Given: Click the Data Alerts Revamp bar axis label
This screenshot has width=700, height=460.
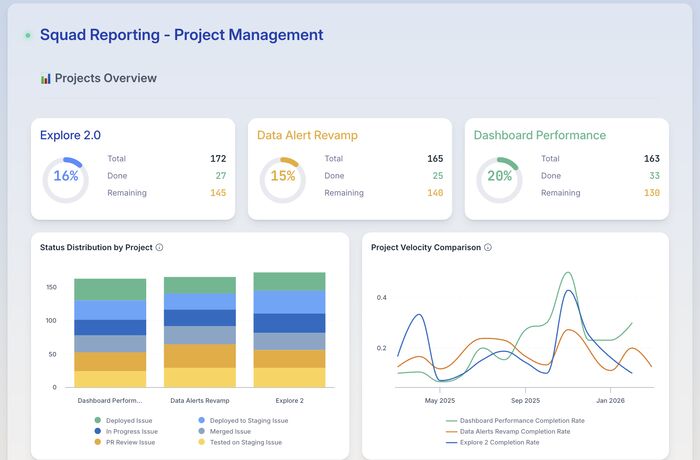Looking at the screenshot, I should (x=200, y=401).
